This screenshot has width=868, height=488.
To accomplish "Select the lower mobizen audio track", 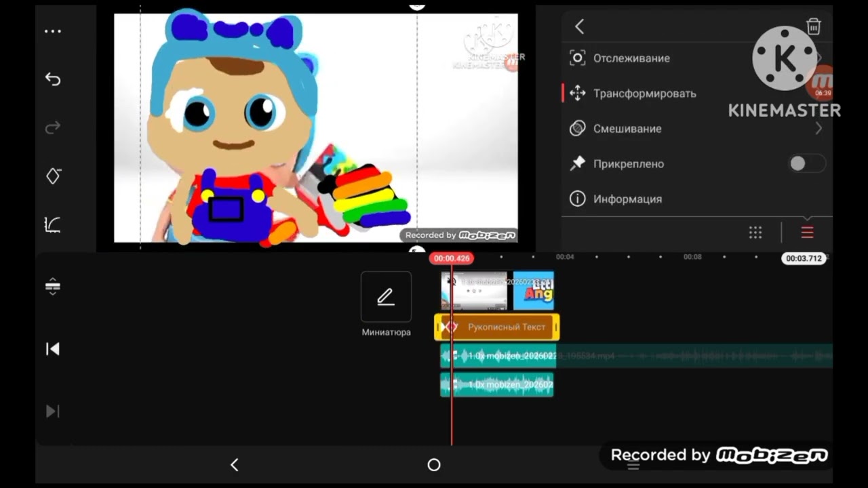I will 497,384.
